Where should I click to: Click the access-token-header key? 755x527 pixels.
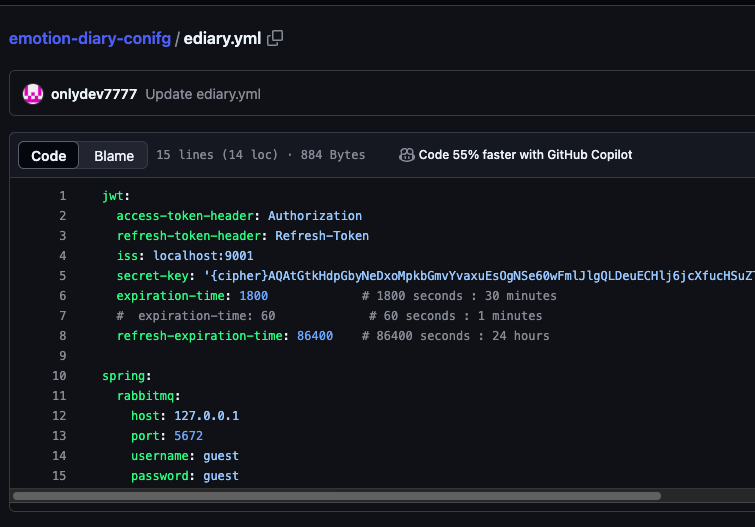[185, 216]
